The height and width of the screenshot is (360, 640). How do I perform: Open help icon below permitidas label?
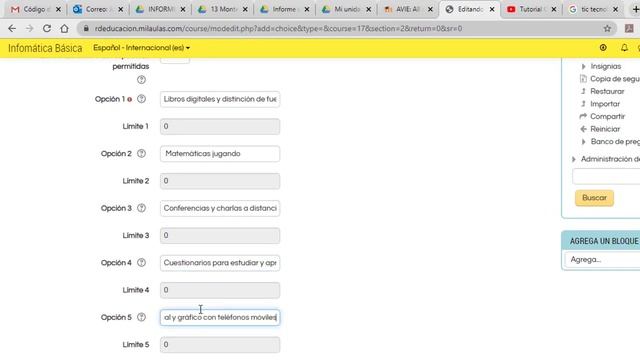coord(141,80)
